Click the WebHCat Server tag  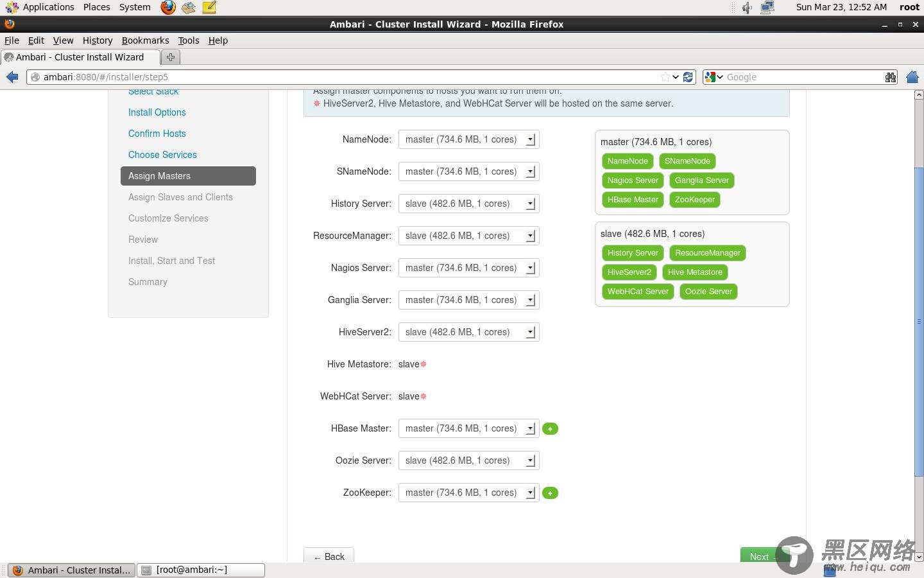(638, 292)
